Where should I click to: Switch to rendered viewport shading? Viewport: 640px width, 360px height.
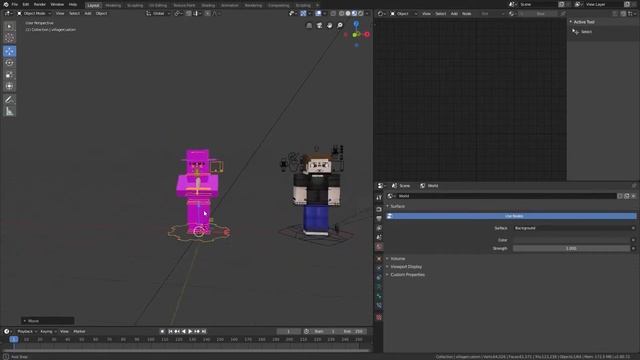click(360, 13)
